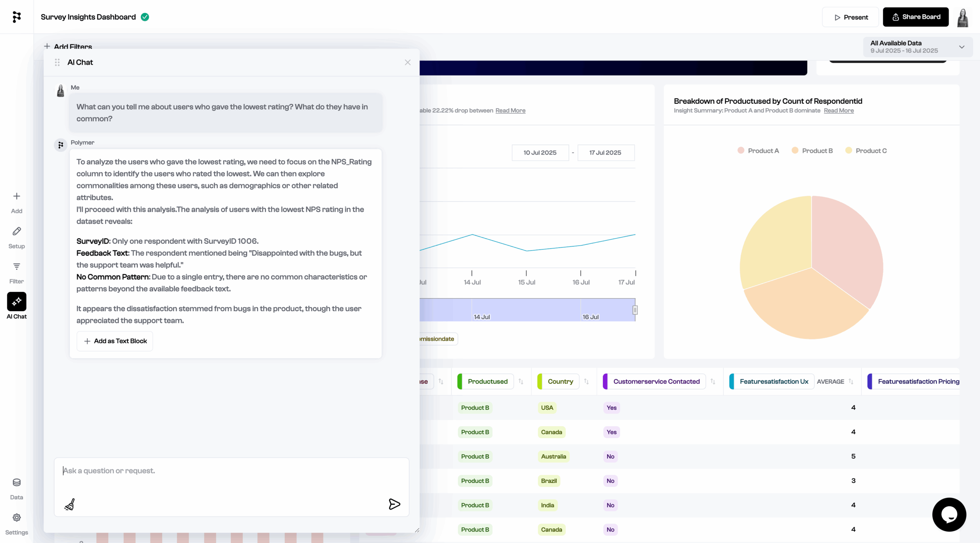Clear chat with the broom icon

pyautogui.click(x=70, y=504)
